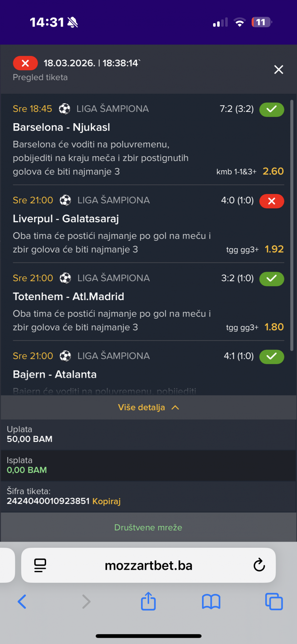Tap the mozzartbet.ba address bar
297x644 pixels.
(x=148, y=565)
